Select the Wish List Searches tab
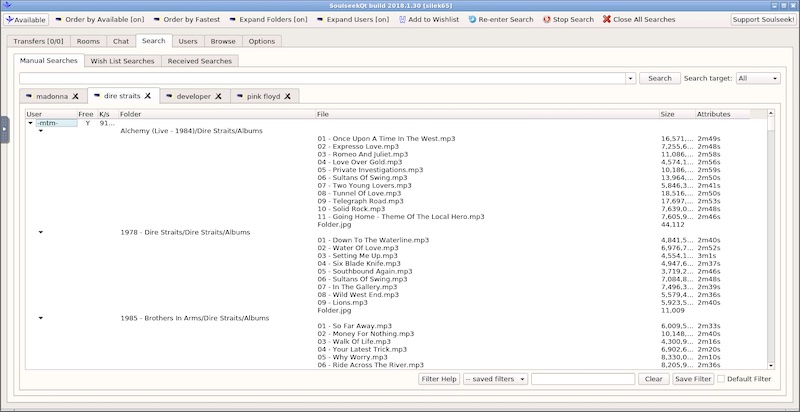This screenshot has height=412, width=800. 122,61
